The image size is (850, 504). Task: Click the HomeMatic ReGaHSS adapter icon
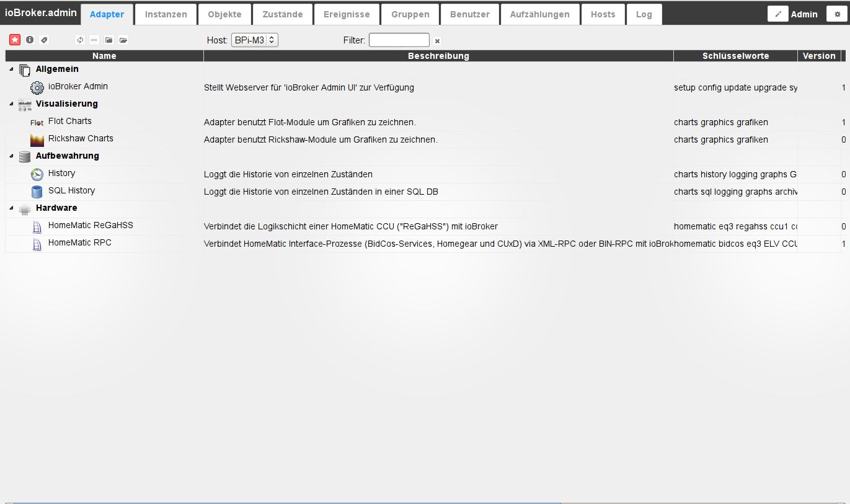[37, 226]
